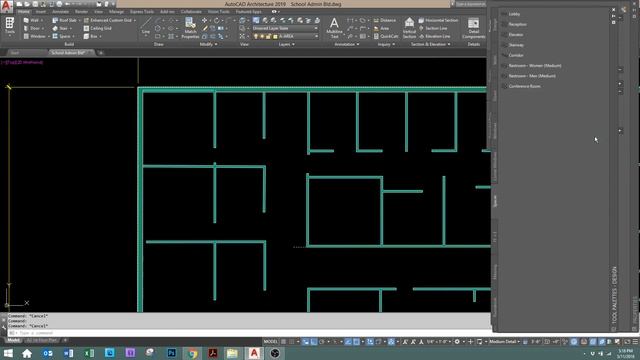The image size is (640, 360).
Task: Switch to the Insert ribbon tab
Action: pos(41,12)
